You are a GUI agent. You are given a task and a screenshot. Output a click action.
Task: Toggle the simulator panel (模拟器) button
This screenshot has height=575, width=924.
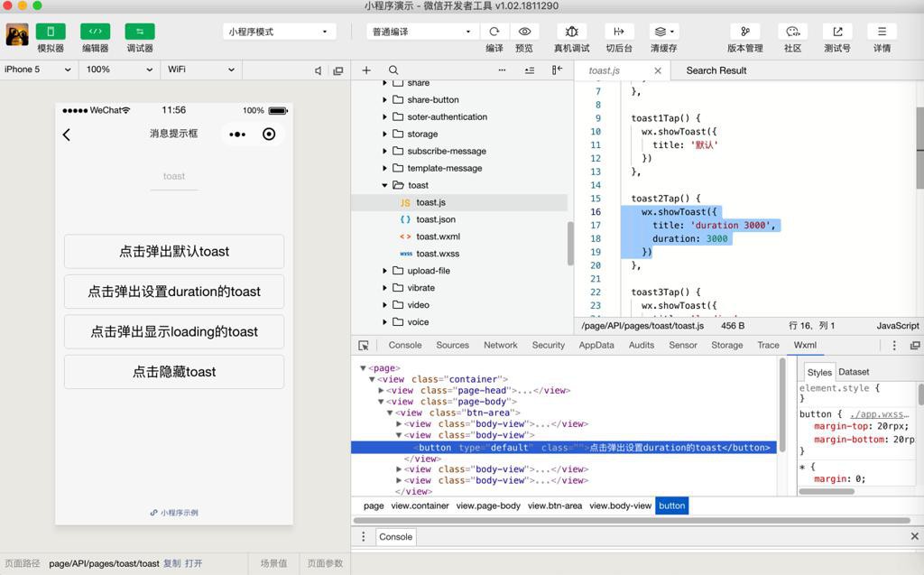coord(51,32)
